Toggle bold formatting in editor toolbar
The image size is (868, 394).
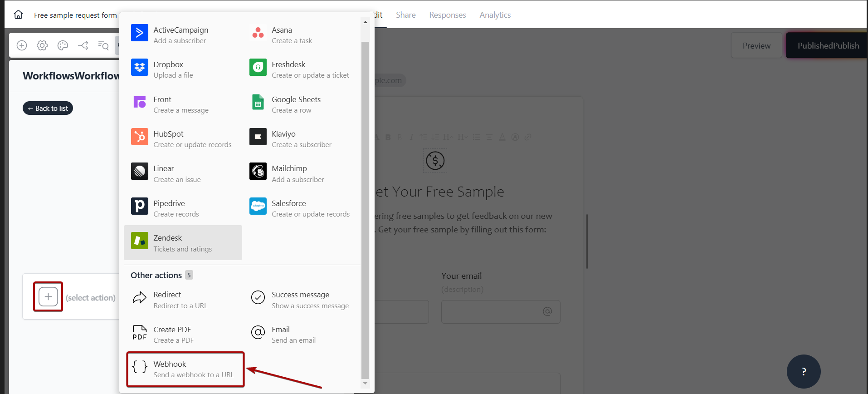[388, 137]
